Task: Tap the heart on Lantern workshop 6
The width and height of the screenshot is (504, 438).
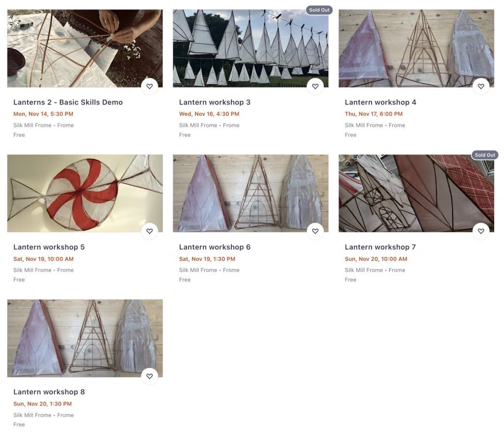Action: click(315, 231)
